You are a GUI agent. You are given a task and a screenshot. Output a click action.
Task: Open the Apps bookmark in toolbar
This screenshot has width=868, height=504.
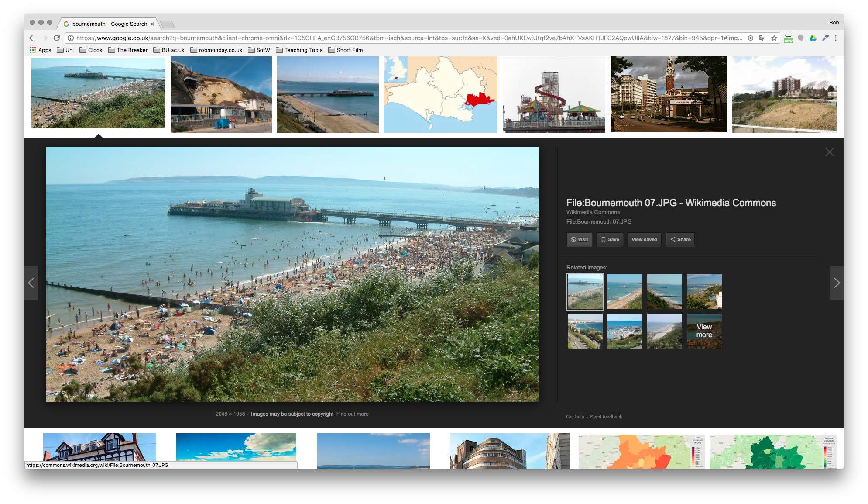[x=40, y=50]
